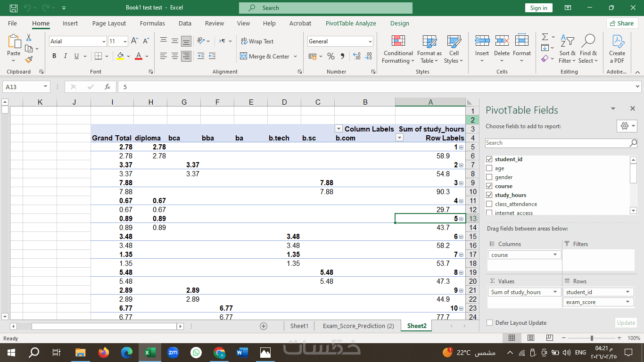Uncheck the study_hours field checkbox
644x362 pixels.
pyautogui.click(x=489, y=195)
